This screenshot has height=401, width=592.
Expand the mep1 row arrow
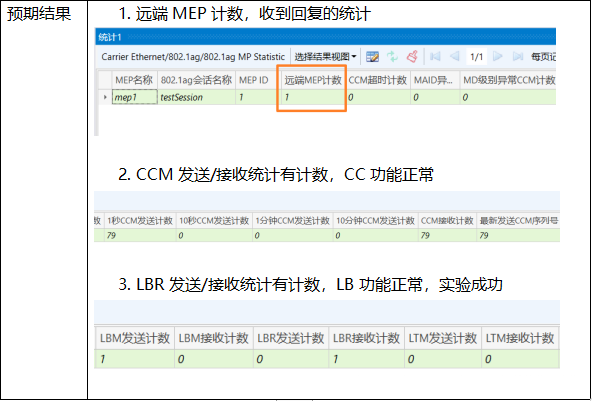[105, 97]
